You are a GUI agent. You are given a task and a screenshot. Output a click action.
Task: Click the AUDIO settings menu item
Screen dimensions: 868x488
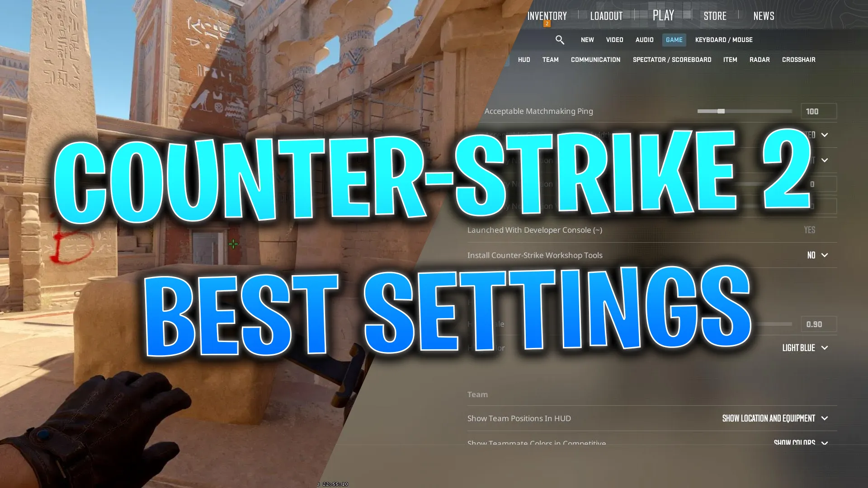(x=644, y=39)
